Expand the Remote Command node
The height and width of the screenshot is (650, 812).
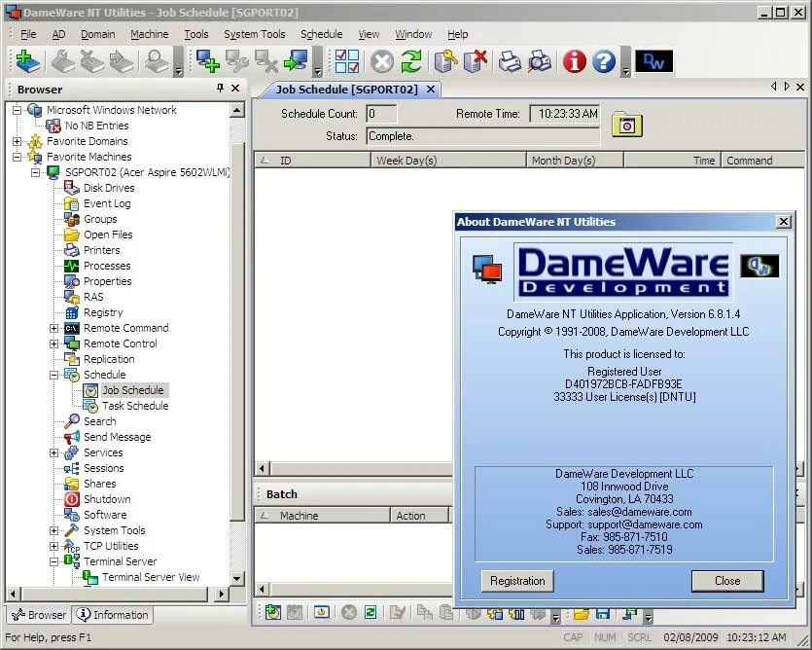pos(53,328)
